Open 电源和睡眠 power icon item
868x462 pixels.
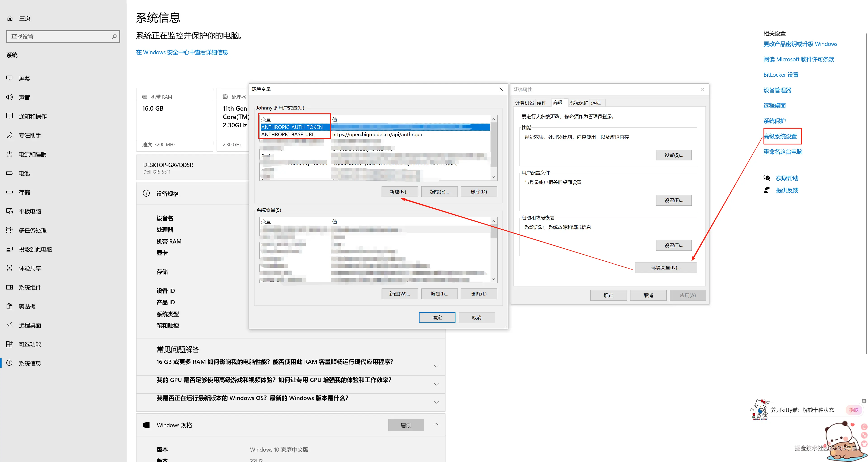pos(9,154)
